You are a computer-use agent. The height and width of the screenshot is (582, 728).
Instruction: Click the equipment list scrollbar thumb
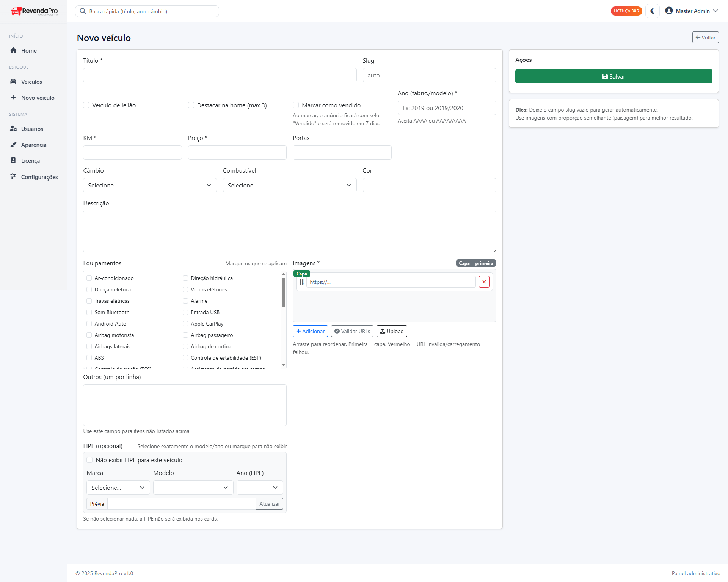coord(283,292)
